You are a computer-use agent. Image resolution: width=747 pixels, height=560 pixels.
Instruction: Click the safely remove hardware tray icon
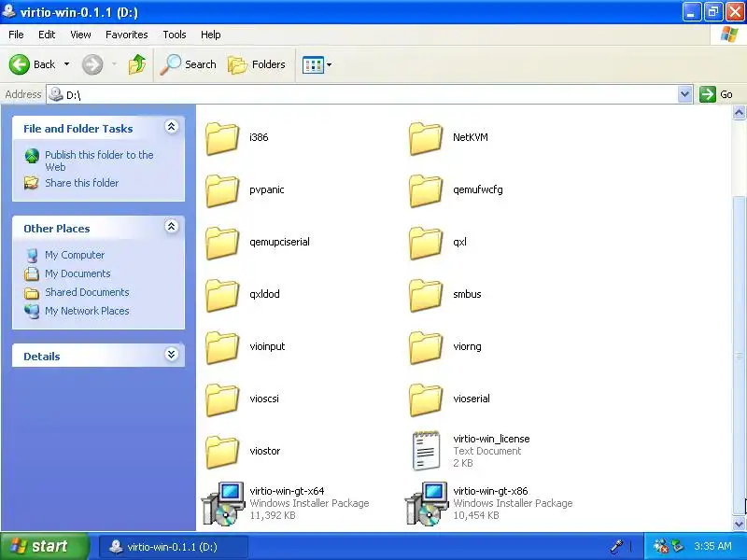(x=677, y=546)
